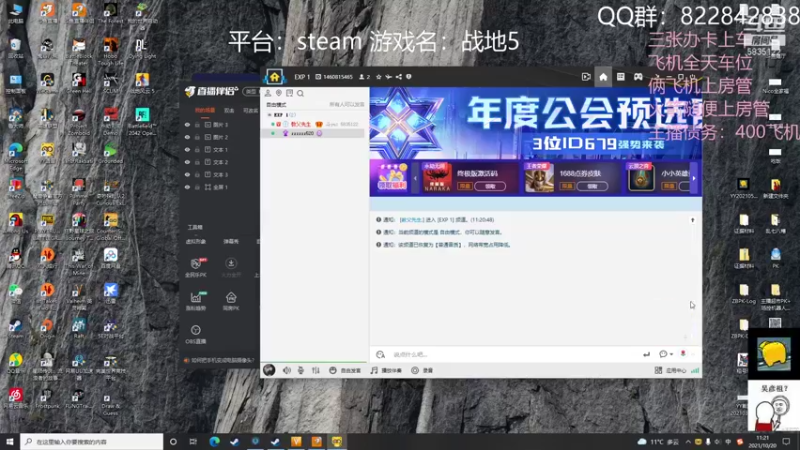The width and height of the screenshot is (800, 450).
Task: Click the signal strength bars icon
Action: [695, 370]
